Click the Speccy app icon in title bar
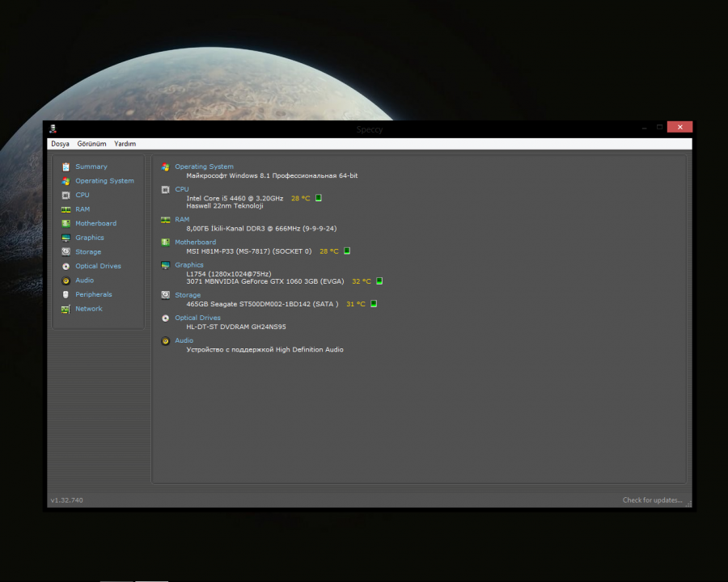The height and width of the screenshot is (582, 728). tap(53, 129)
